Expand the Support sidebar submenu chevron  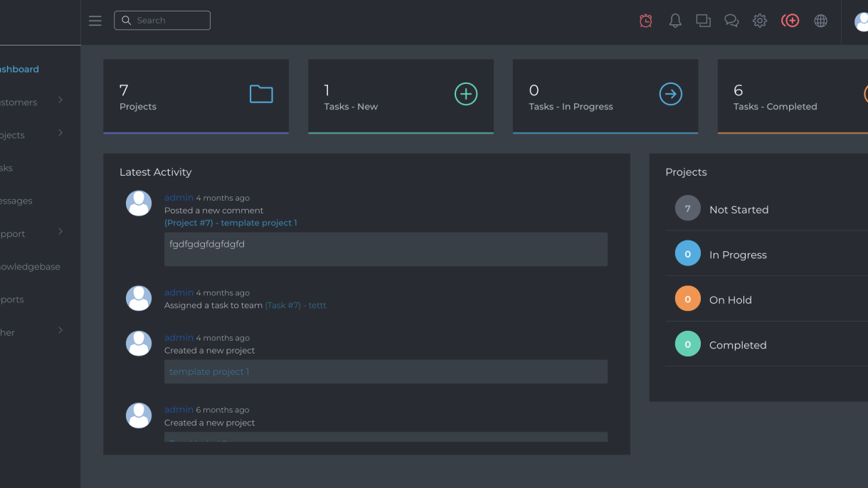point(60,231)
